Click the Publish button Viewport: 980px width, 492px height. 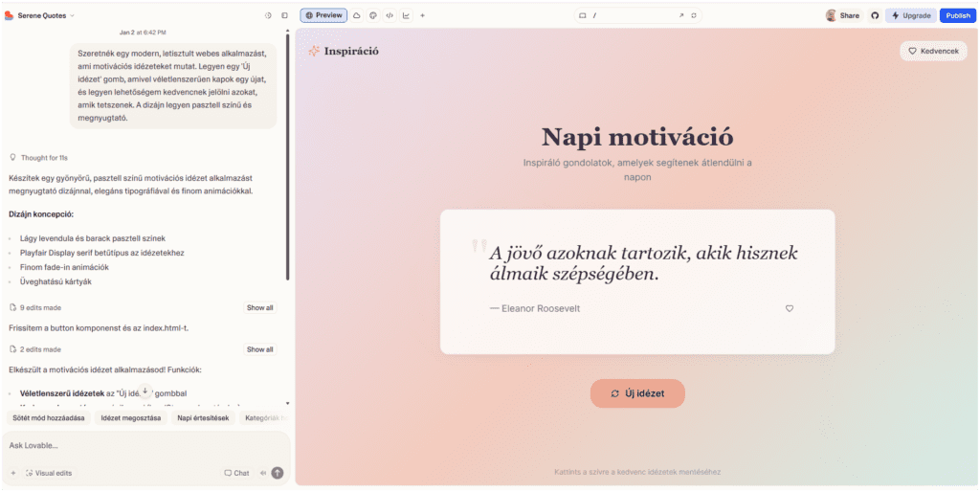click(957, 15)
